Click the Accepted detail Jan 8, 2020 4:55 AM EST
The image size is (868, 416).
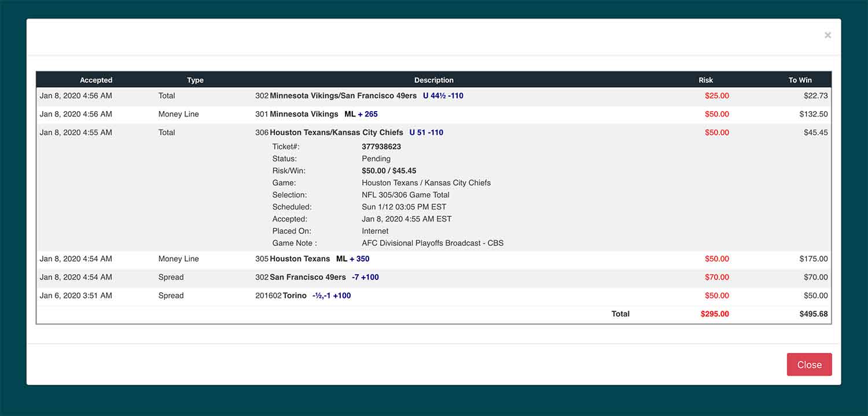click(407, 219)
